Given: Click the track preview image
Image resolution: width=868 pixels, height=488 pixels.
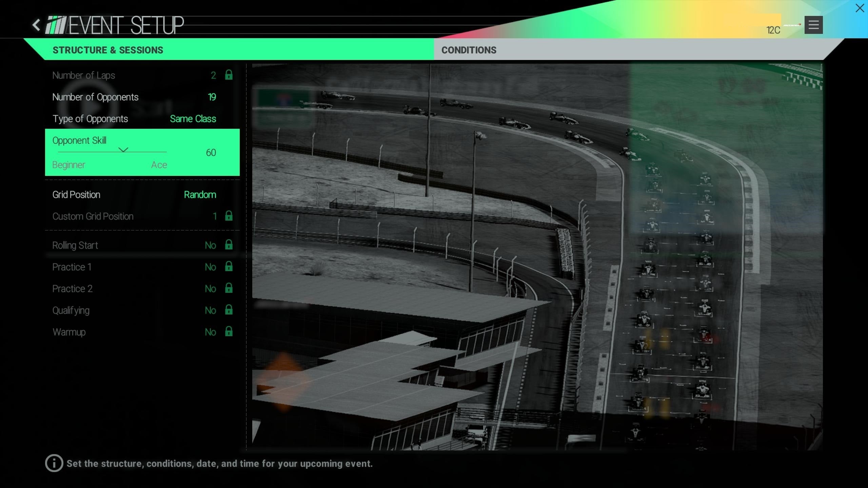Looking at the screenshot, I should tap(537, 257).
